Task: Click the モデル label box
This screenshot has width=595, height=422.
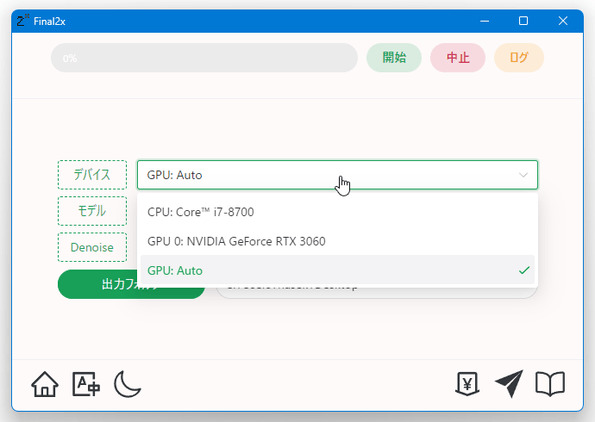Action: point(92,211)
